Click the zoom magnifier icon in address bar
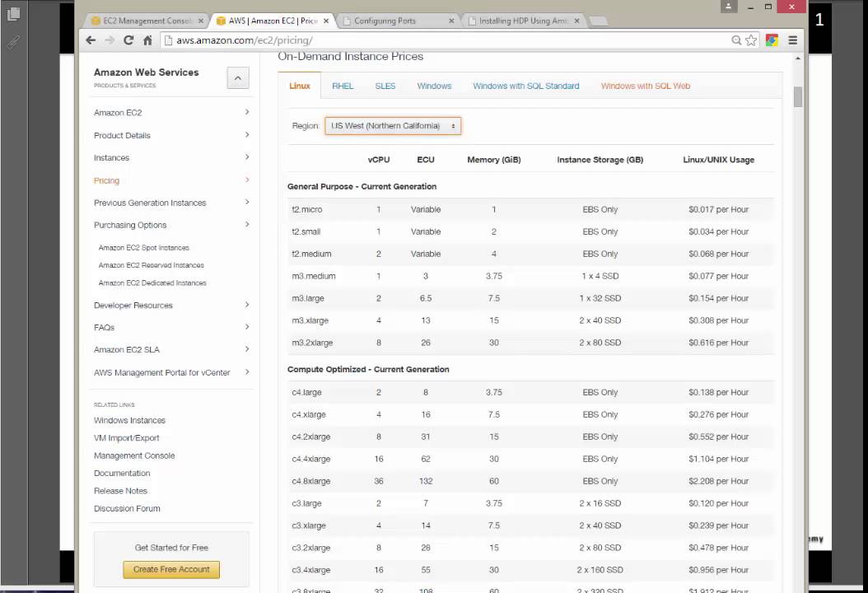 tap(736, 40)
